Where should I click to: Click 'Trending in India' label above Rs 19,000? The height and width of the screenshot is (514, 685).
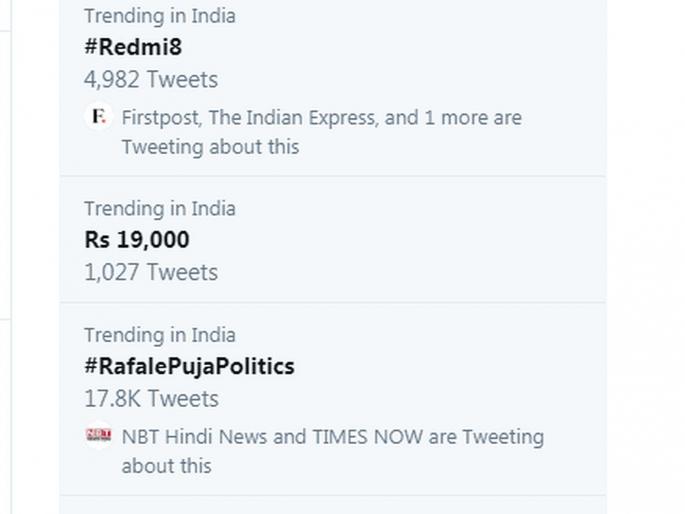159,209
